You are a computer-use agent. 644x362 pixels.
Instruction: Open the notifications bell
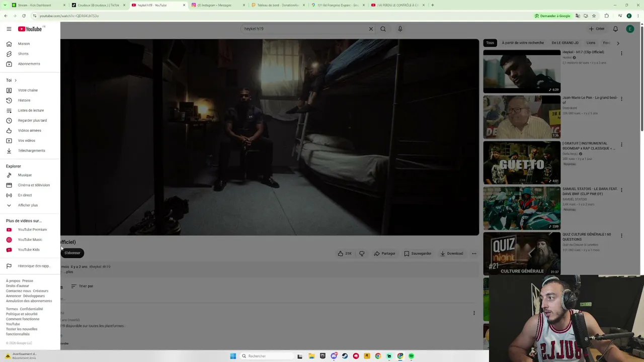(x=615, y=29)
